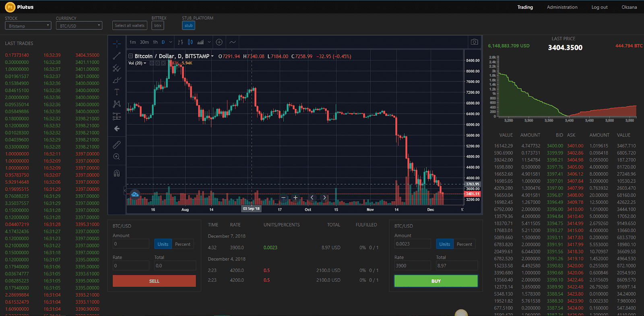This screenshot has height=316, width=644.
Task: Choose the text annotation tool
Action: (x=117, y=92)
